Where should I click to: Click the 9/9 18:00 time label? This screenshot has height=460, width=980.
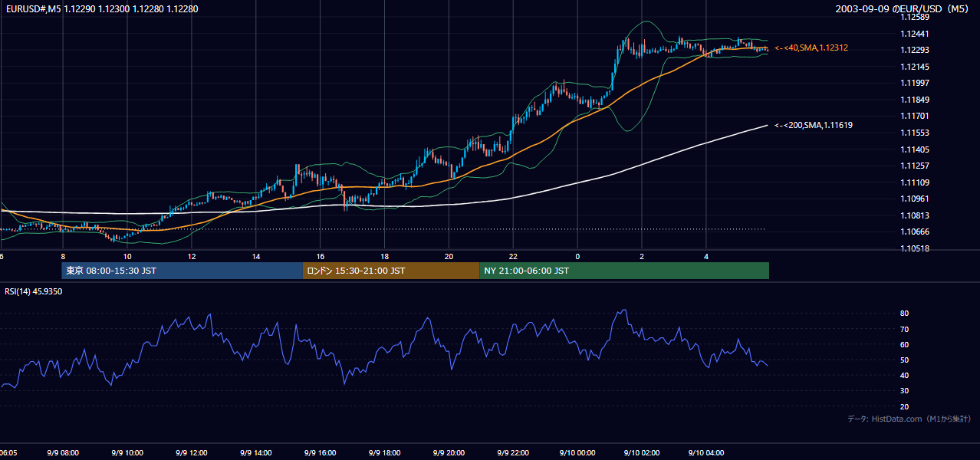pos(385,453)
